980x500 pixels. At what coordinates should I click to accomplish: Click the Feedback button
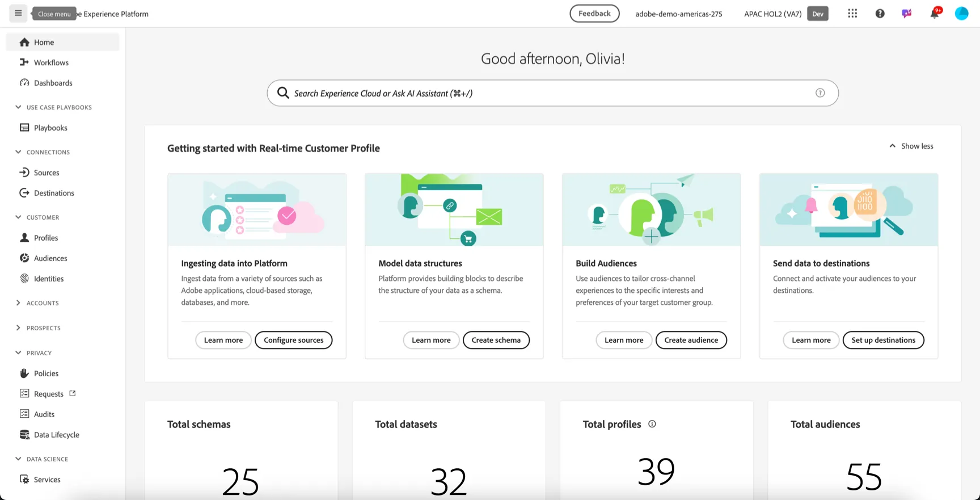pos(594,14)
